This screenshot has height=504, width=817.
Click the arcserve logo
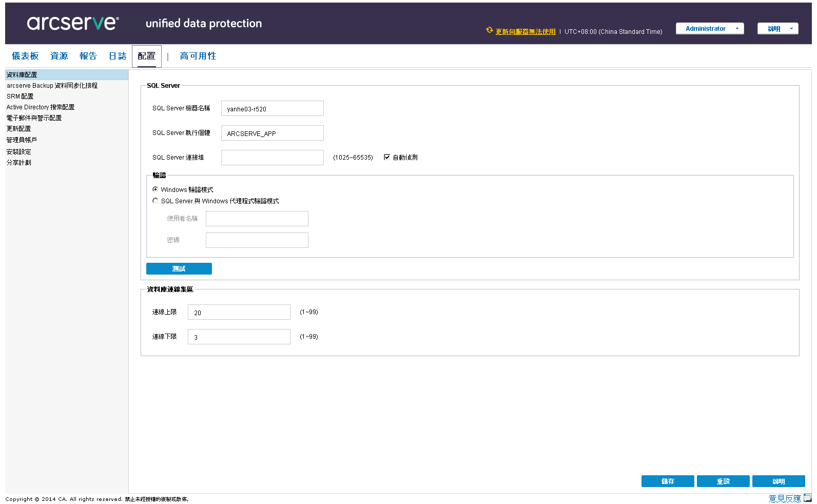tap(73, 23)
